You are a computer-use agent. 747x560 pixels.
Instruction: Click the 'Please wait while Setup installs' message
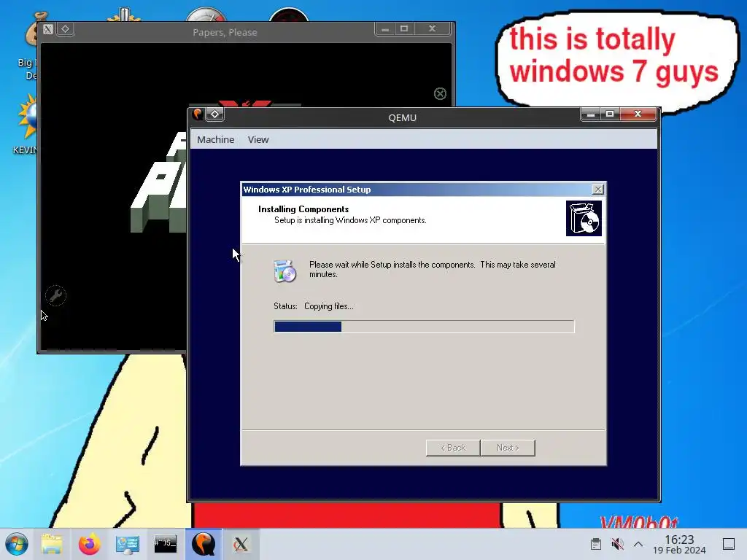point(432,269)
